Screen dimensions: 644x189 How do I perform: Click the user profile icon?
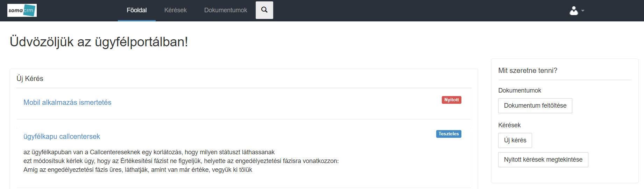(574, 11)
